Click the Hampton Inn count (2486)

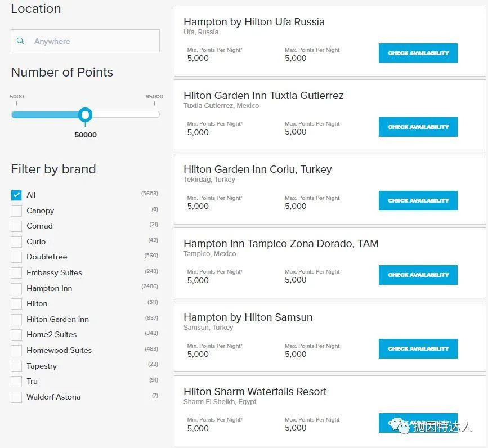[150, 286]
